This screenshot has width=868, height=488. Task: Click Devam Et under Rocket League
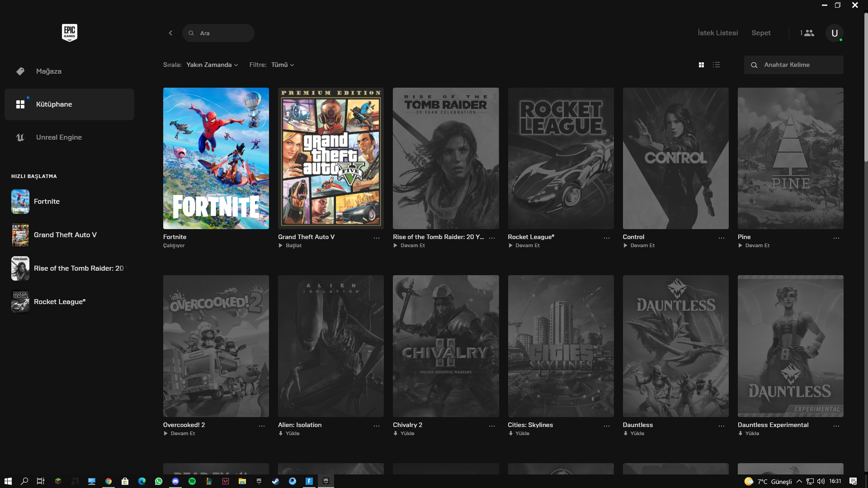(x=524, y=246)
